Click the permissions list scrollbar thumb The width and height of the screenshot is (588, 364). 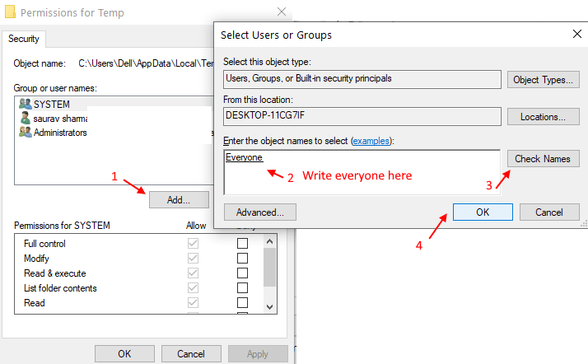[x=269, y=267]
